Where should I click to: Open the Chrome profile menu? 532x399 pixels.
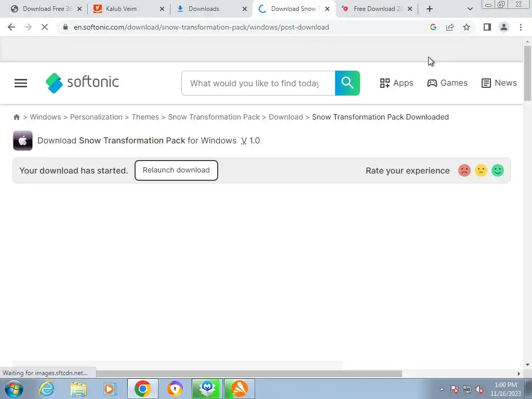(504, 27)
